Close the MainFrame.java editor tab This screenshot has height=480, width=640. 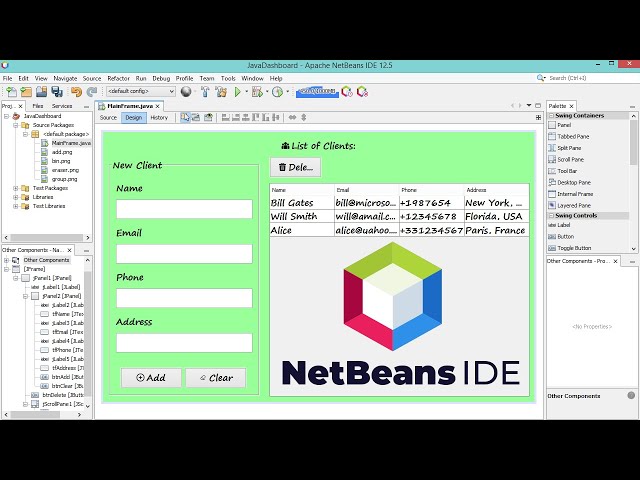(x=158, y=106)
